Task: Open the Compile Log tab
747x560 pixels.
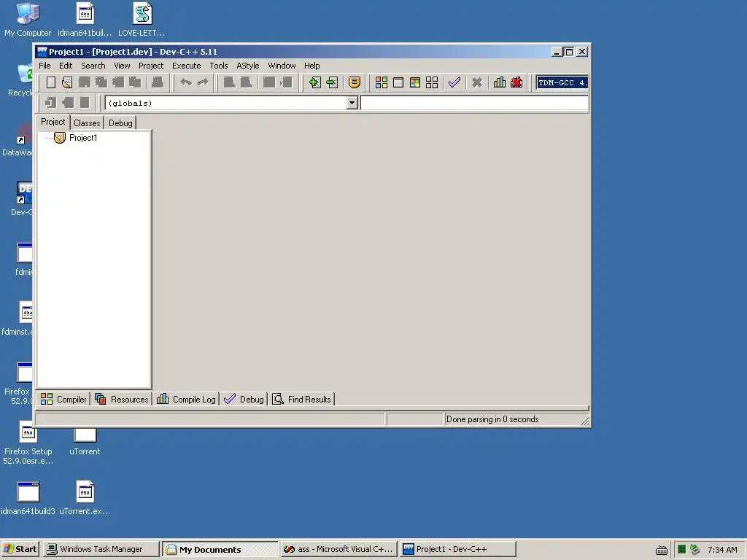Action: tap(186, 399)
